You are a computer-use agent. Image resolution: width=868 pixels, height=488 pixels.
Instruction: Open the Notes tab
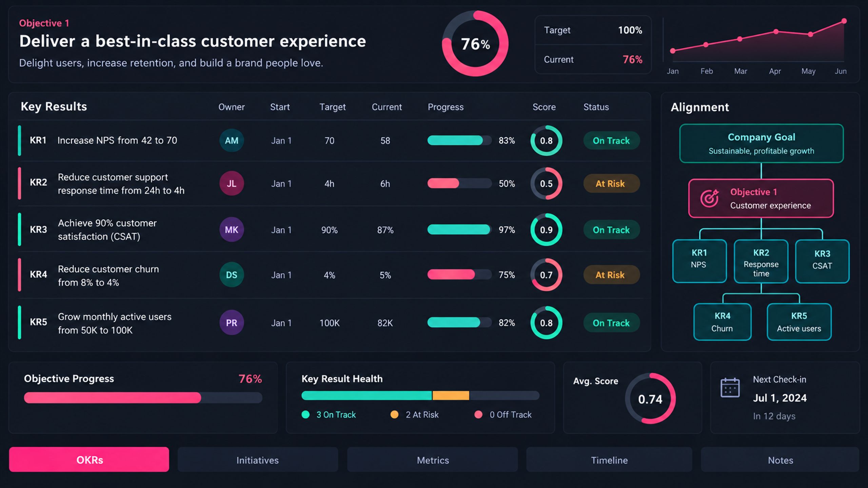click(x=780, y=460)
